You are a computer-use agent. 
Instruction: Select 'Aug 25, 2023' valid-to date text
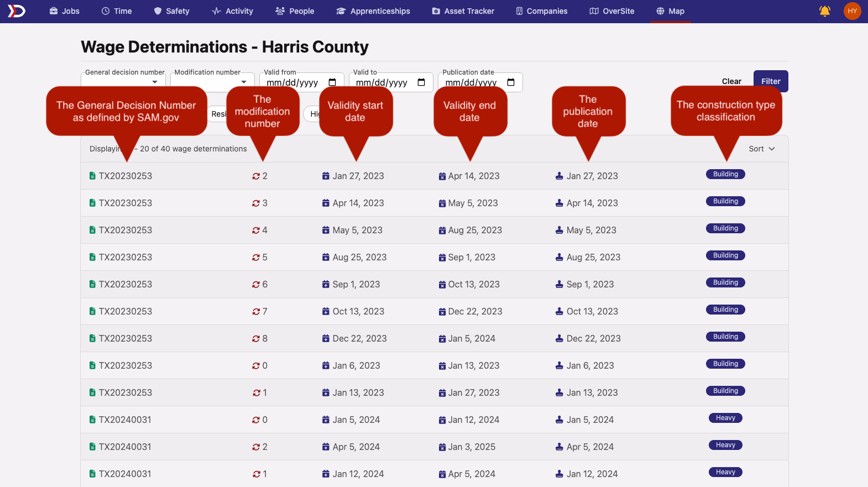click(475, 230)
